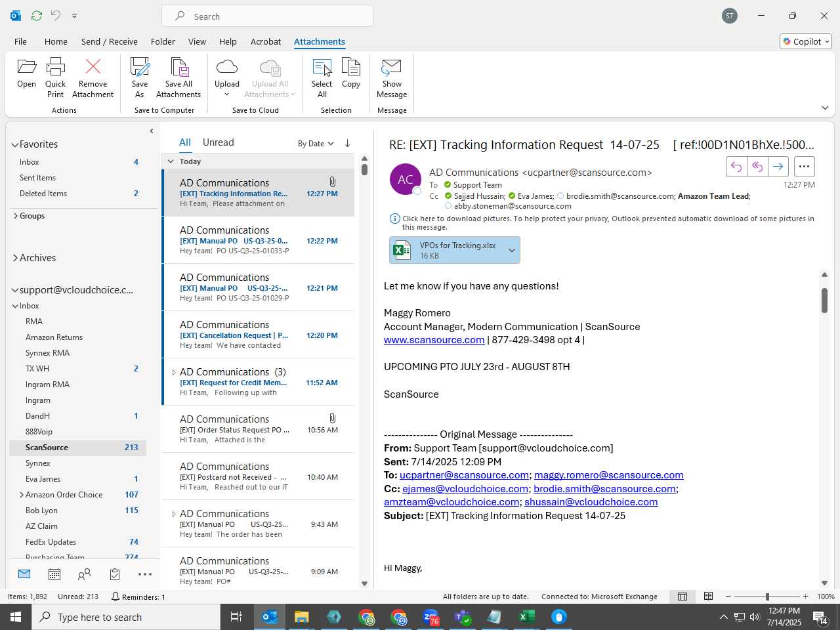Click Show Message icon

pyautogui.click(x=392, y=77)
